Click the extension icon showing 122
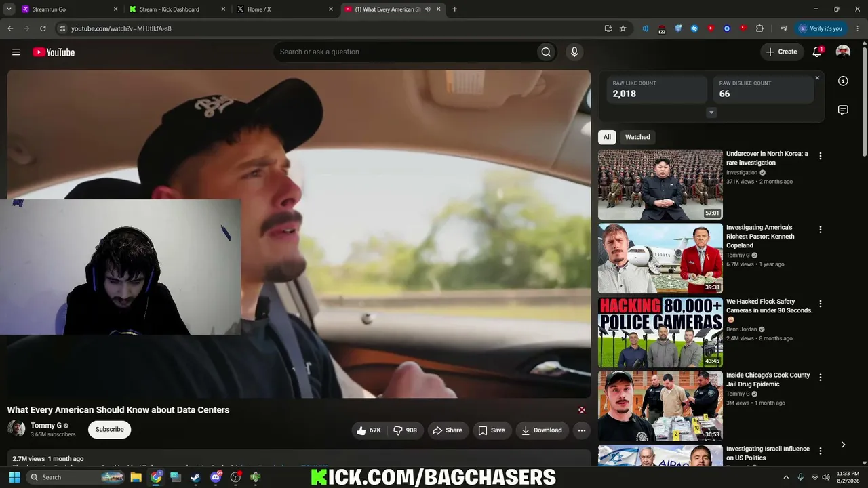Image resolution: width=868 pixels, height=488 pixels. point(662,29)
